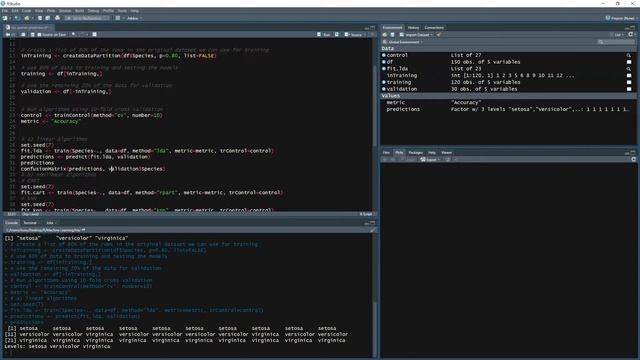Switch to the Connections tab
The width and height of the screenshot is (640, 360).
pyautogui.click(x=434, y=28)
